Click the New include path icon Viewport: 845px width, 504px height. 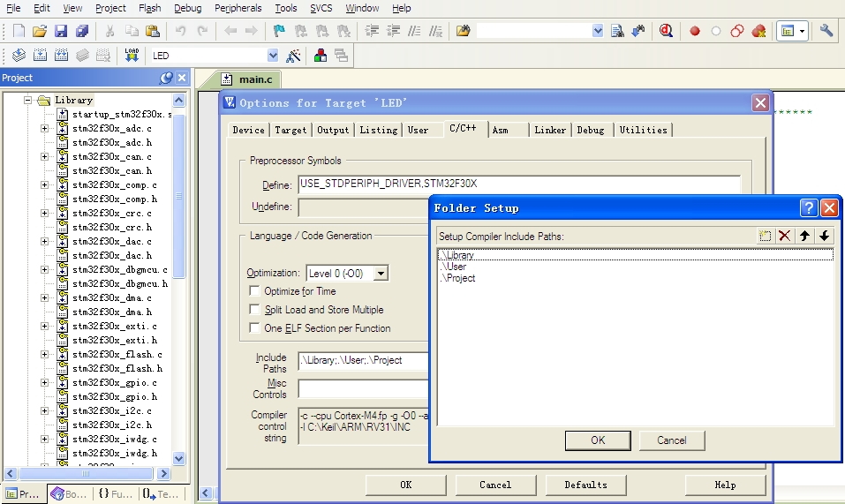[766, 236]
